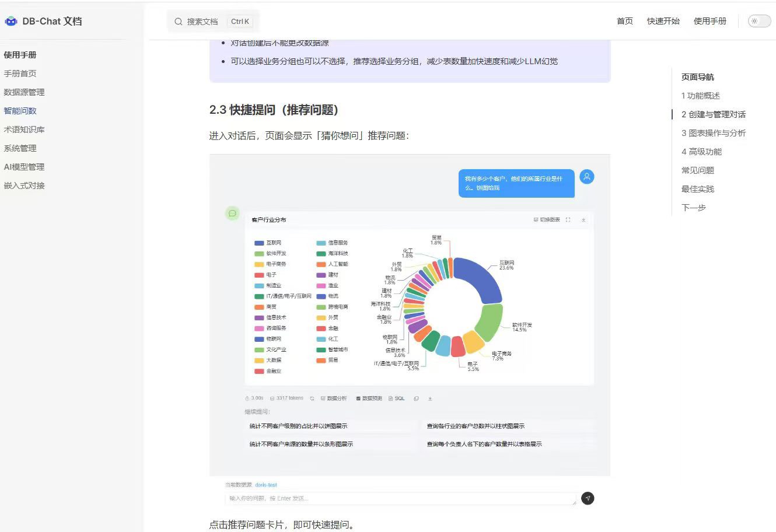
Task: Select 数据源管理 in the left sidebar
Action: [x=24, y=92]
